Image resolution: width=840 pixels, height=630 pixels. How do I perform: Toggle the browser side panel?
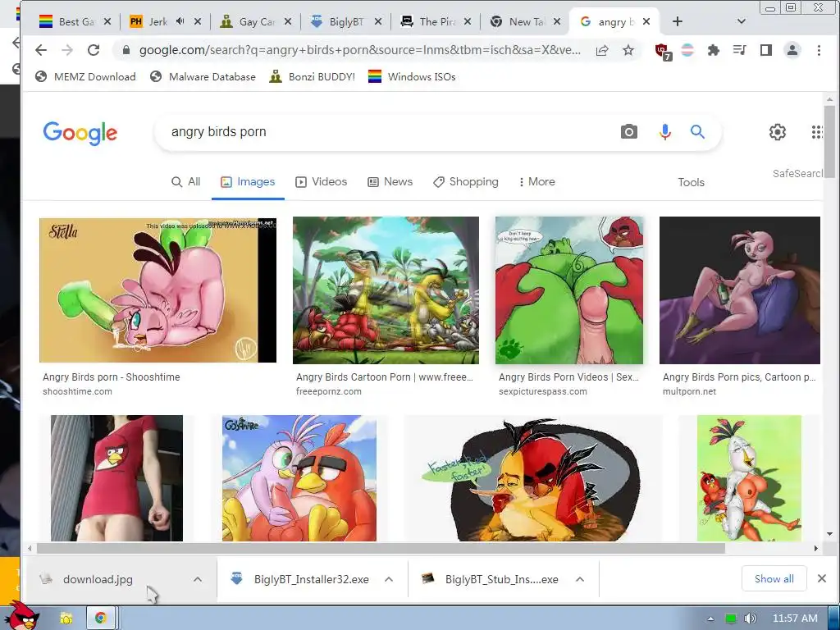[766, 50]
